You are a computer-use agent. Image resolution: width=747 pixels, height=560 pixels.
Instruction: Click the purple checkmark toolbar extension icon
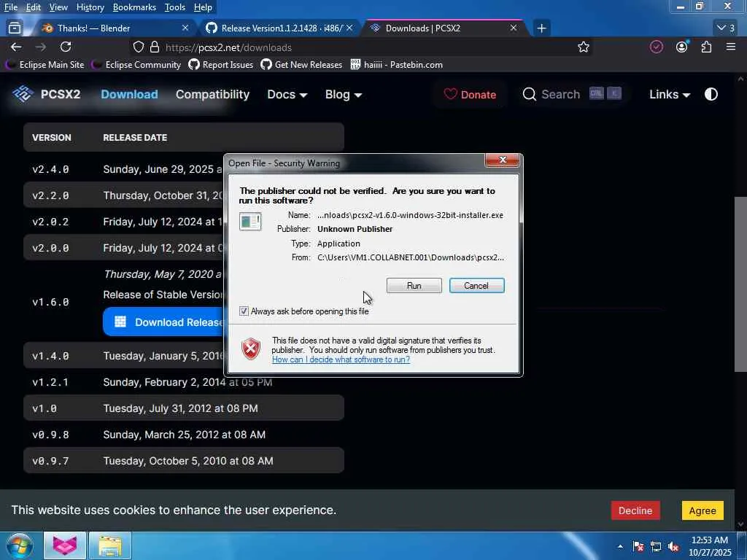point(657,47)
